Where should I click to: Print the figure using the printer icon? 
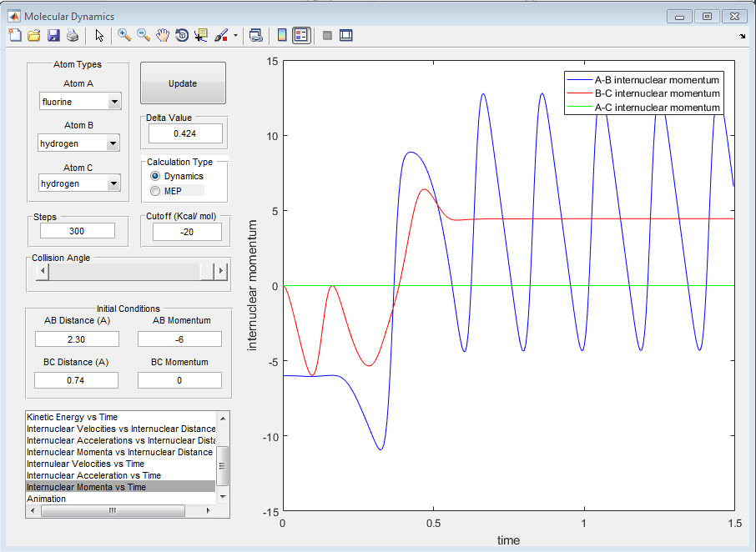(x=73, y=35)
